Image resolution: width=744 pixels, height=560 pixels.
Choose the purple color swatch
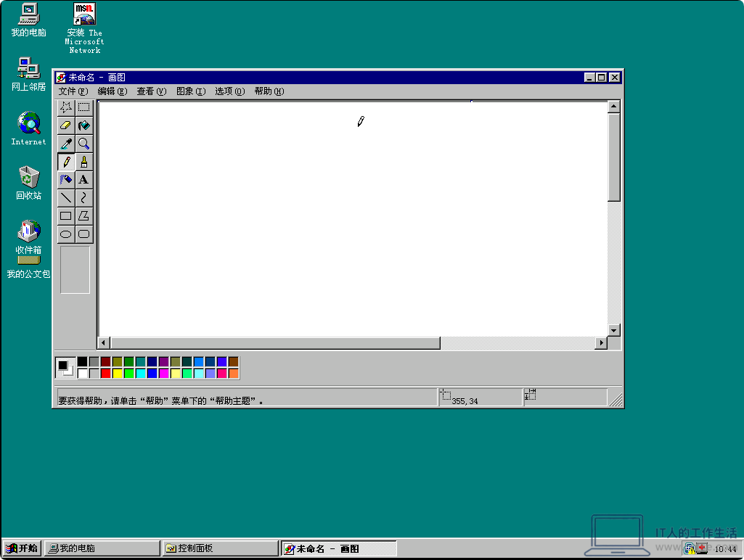[x=164, y=362]
